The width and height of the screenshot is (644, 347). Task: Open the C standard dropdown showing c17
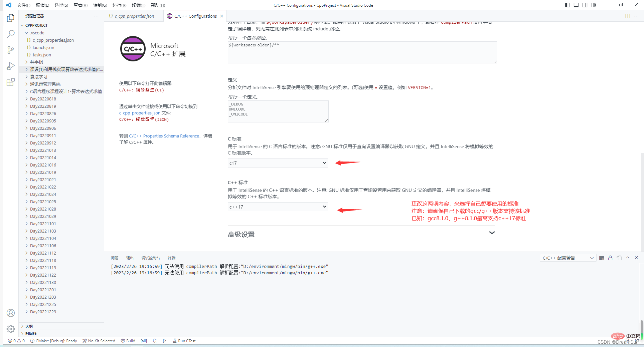(277, 163)
